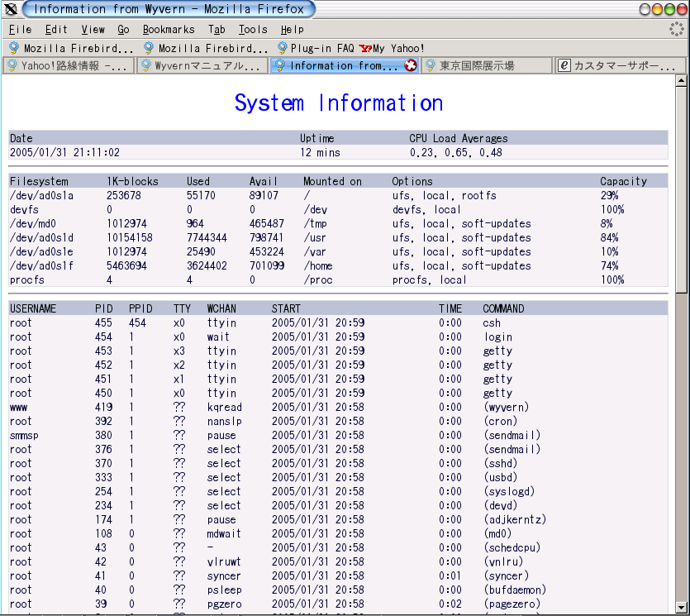690x616 pixels.
Task: Switch to the Wyvernマニュアル tab
Action: (x=202, y=65)
